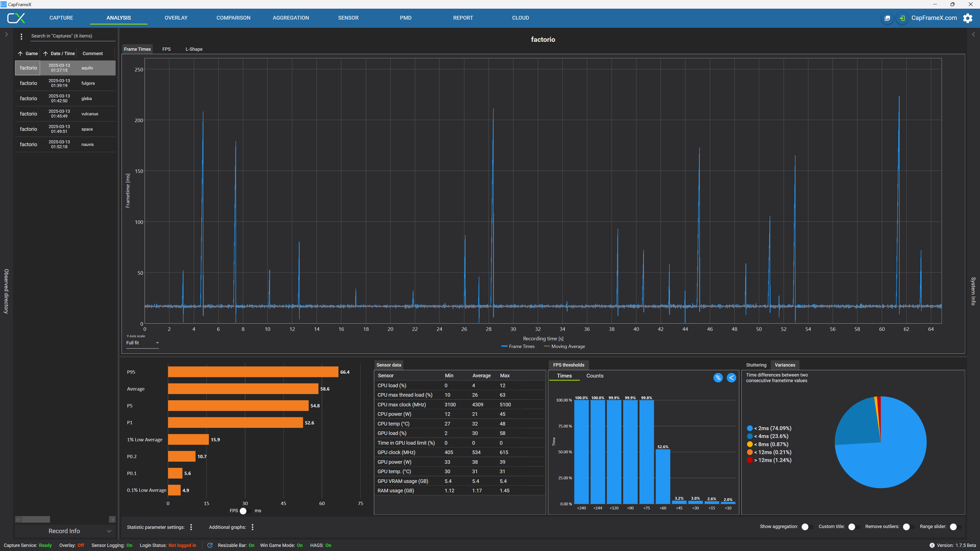Open Statistic parameter settings three-dot menu
Screen dimensions: 980x551
click(191, 527)
